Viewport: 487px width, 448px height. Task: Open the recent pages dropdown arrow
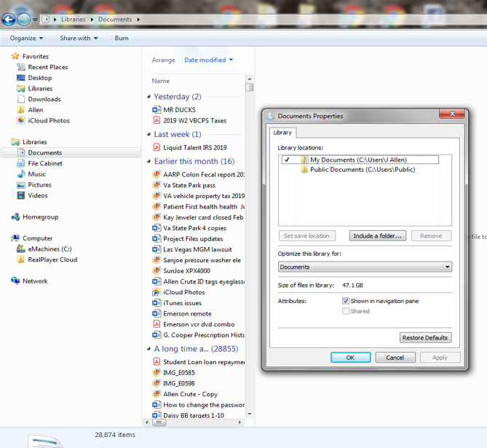point(35,20)
